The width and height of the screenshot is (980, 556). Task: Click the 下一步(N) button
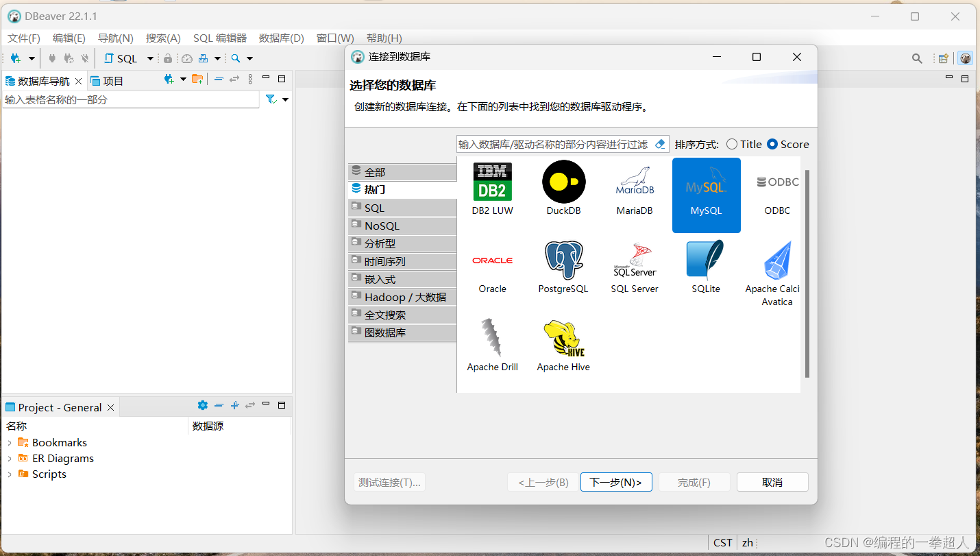pos(615,482)
